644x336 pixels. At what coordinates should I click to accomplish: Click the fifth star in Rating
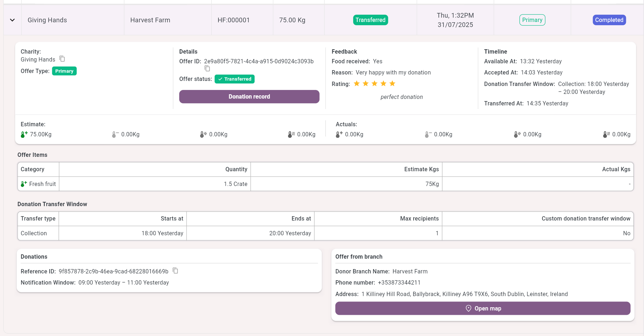click(x=392, y=84)
